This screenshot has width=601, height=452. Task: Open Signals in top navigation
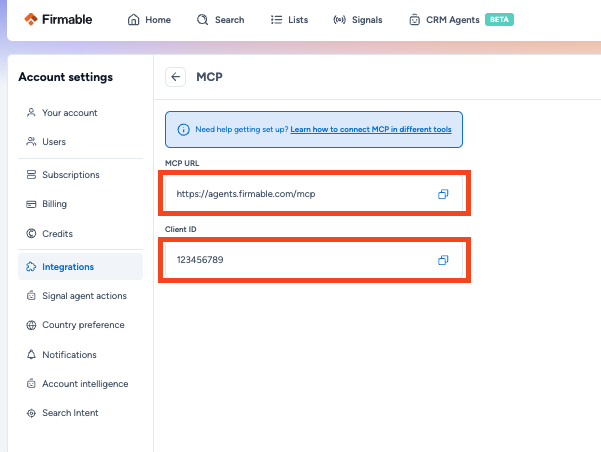click(x=358, y=20)
